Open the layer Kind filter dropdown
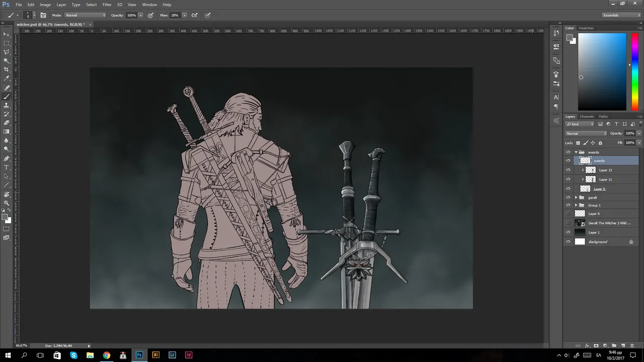The width and height of the screenshot is (644, 362). pos(580,124)
